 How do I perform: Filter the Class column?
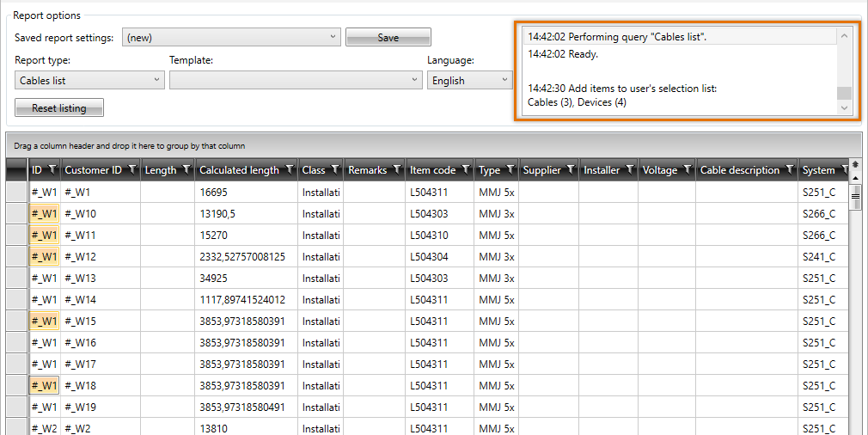coord(335,170)
